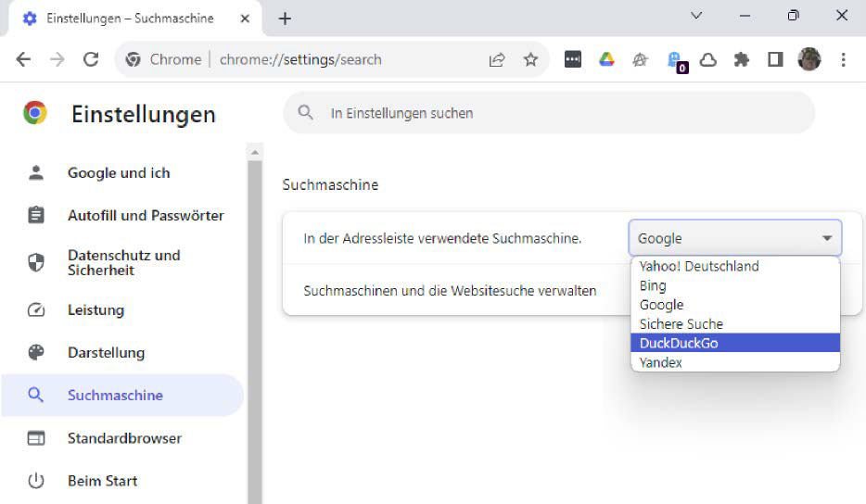The height and width of the screenshot is (504, 866).
Task: Bookmark this page with the star icon
Action: click(530, 59)
